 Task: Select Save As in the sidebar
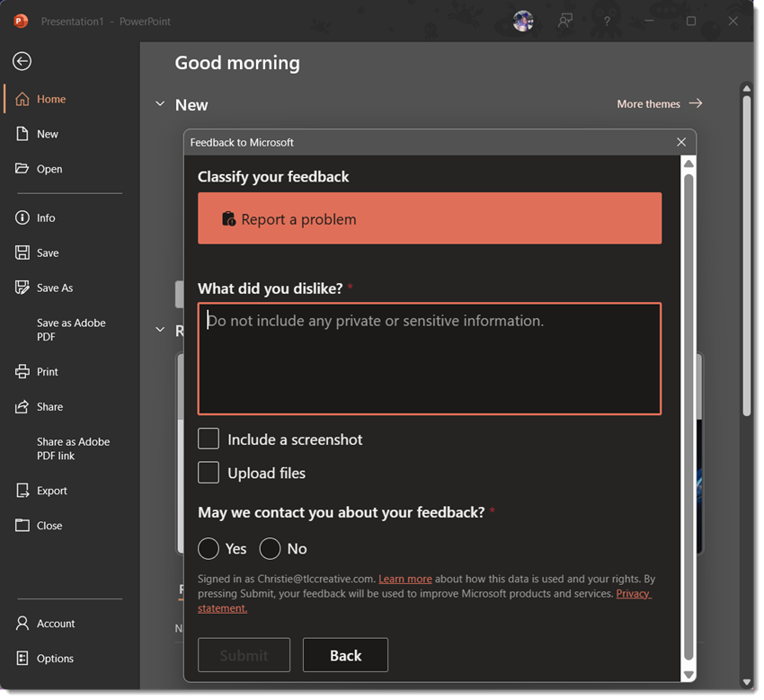54,288
